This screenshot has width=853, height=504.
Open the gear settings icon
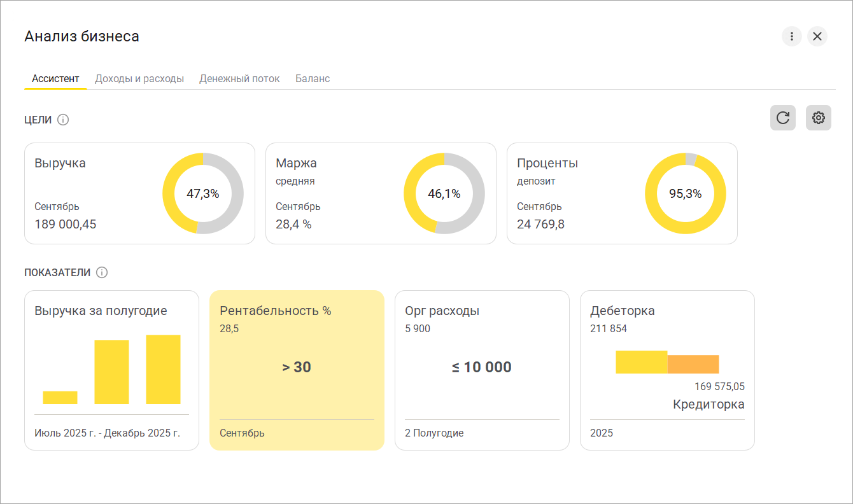tap(818, 118)
